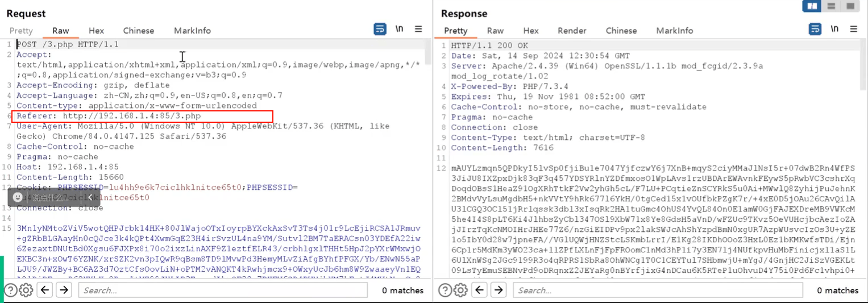The image size is (868, 303).
Task: Go to previous match arrow in Request search
Action: (45, 290)
